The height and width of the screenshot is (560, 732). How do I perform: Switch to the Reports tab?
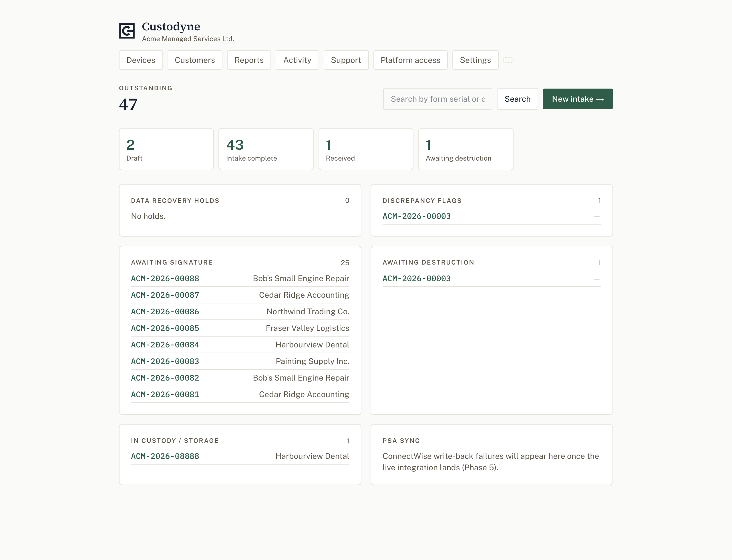pos(249,60)
